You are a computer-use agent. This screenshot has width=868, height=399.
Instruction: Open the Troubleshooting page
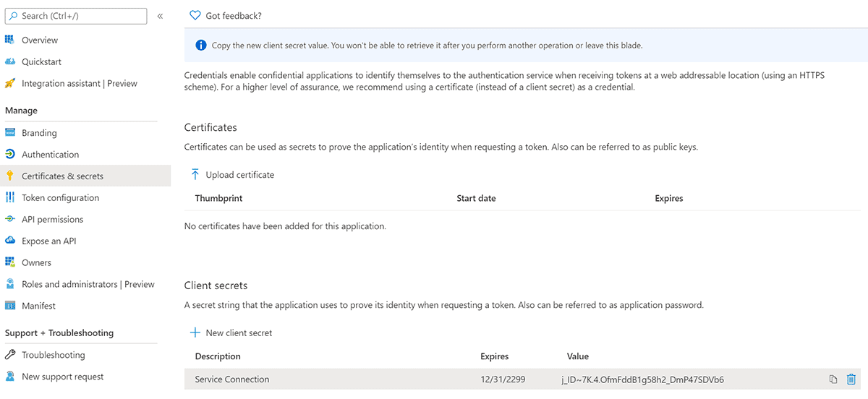[x=54, y=355]
